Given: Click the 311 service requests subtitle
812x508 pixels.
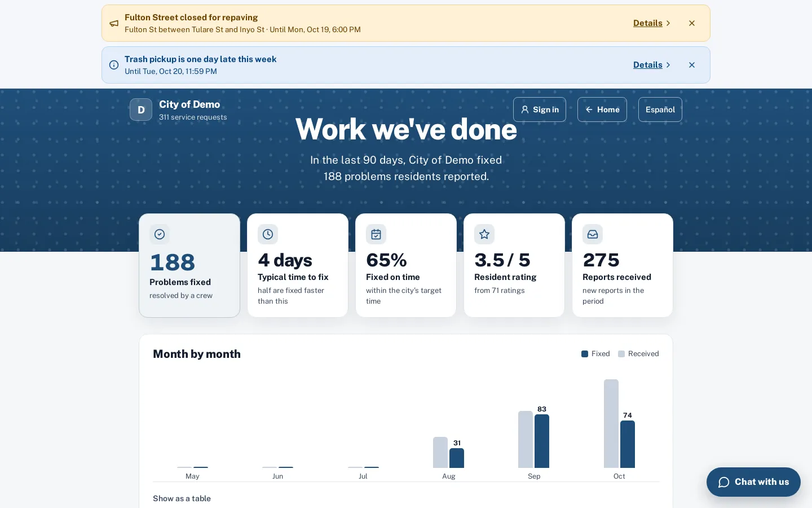Looking at the screenshot, I should click(x=193, y=117).
